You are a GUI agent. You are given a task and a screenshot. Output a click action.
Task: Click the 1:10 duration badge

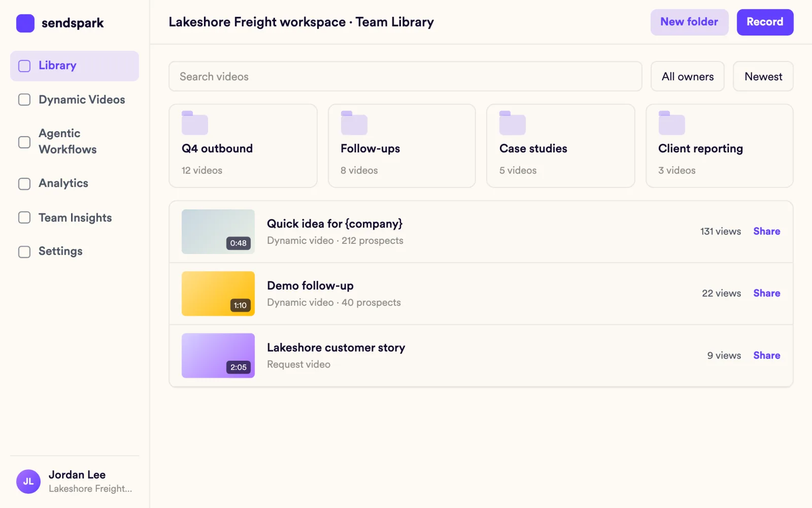pos(240,305)
